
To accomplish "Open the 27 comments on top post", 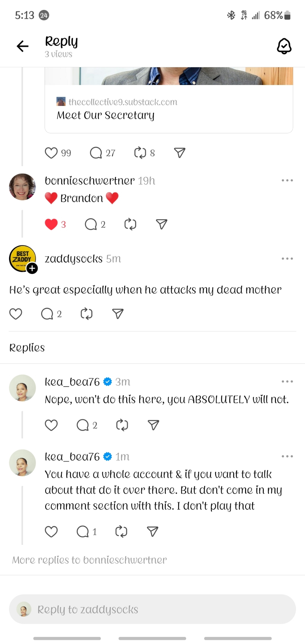I will coord(96,153).
